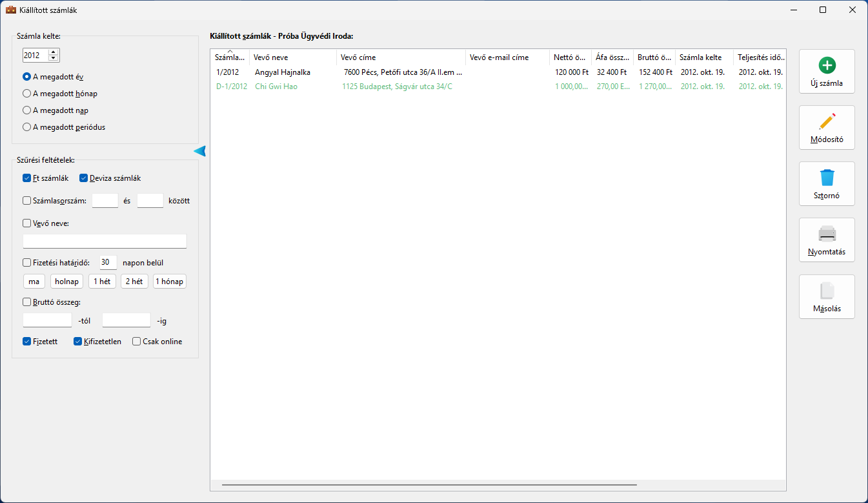The image size is (868, 503).
Task: Click the printer Nyomtatás icon
Action: click(x=827, y=234)
